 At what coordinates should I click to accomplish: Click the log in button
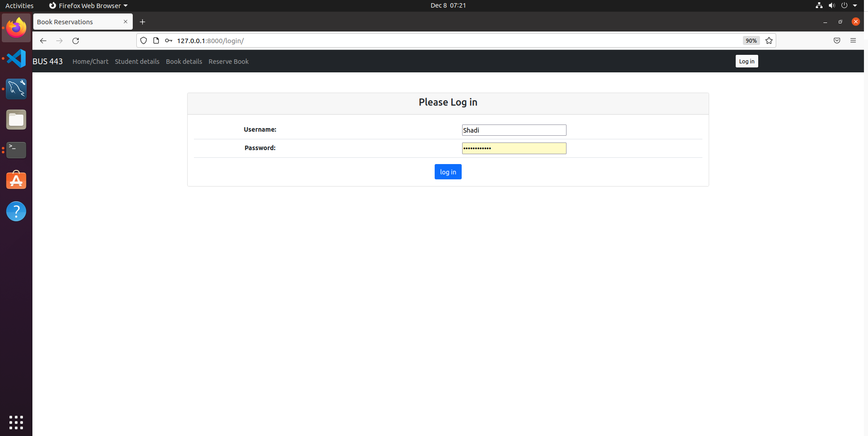coord(448,171)
